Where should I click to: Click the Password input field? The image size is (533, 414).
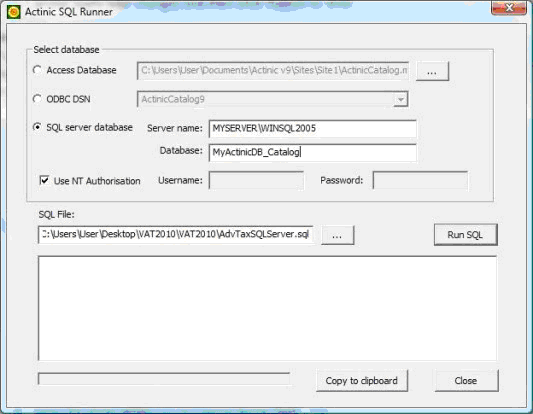pyautogui.click(x=420, y=180)
